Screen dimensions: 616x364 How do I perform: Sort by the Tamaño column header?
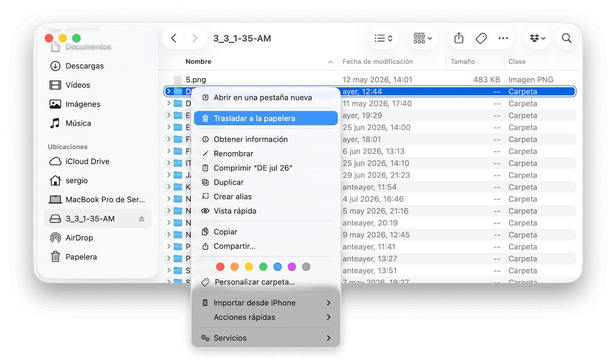click(x=463, y=62)
